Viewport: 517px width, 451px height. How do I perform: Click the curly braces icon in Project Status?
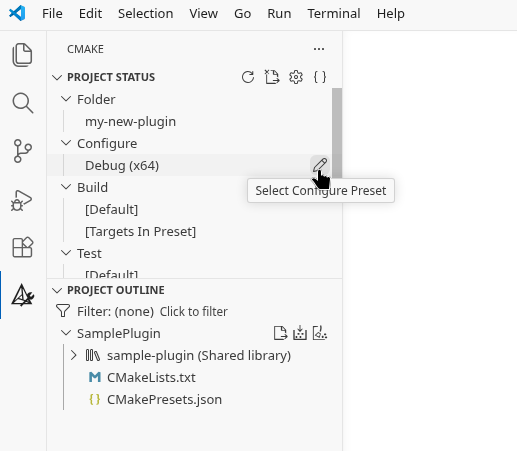pyautogui.click(x=320, y=77)
